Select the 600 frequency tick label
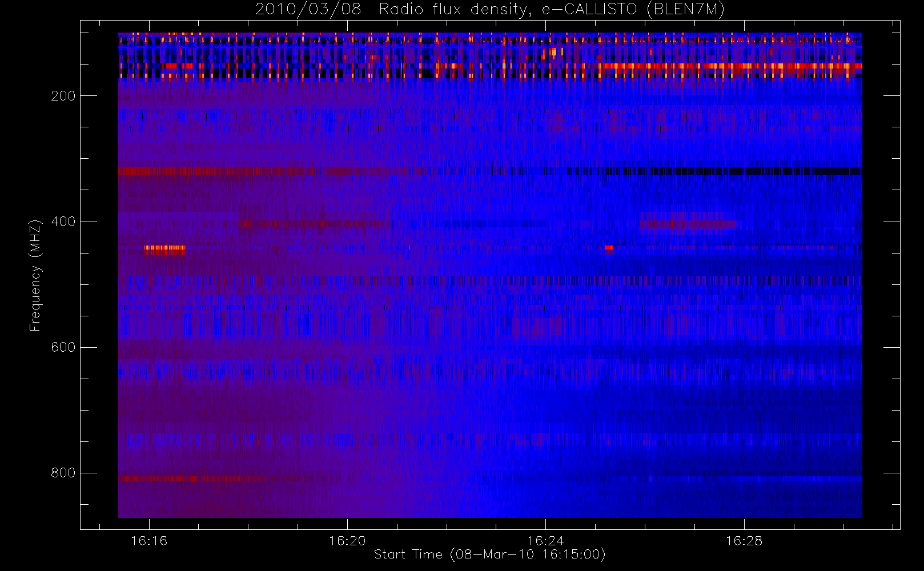924x571 pixels. coord(63,347)
